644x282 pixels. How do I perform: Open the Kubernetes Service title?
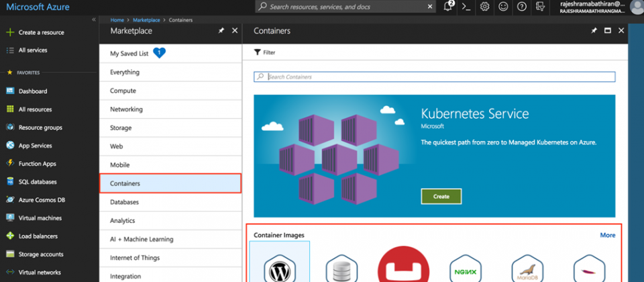[x=475, y=113]
